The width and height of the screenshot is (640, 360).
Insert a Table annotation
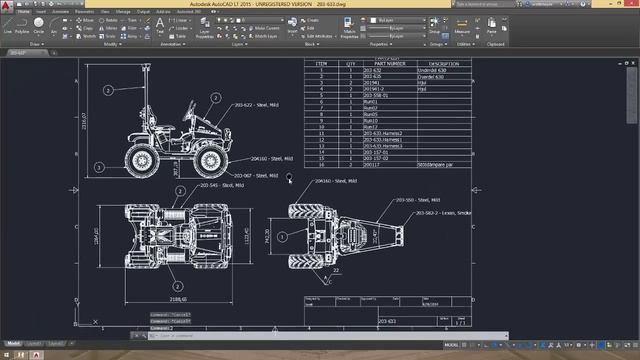178,36
